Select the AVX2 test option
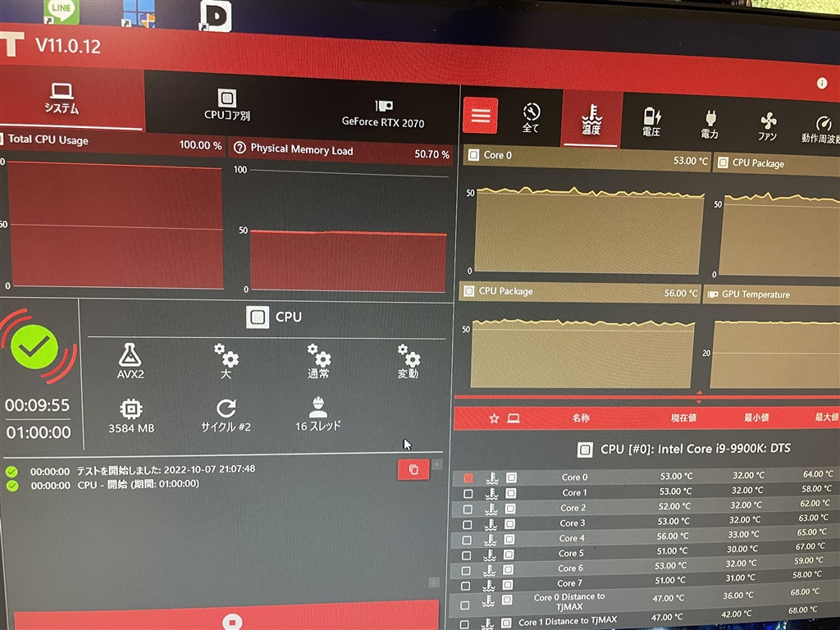 (130, 362)
